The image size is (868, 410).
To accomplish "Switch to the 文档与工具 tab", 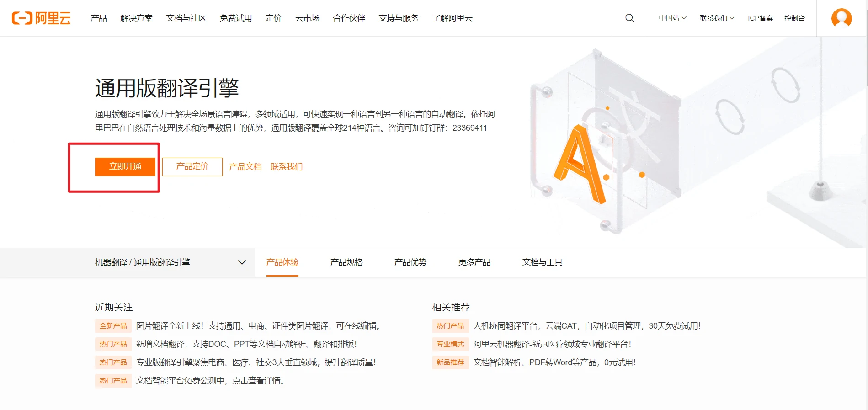I will point(543,262).
